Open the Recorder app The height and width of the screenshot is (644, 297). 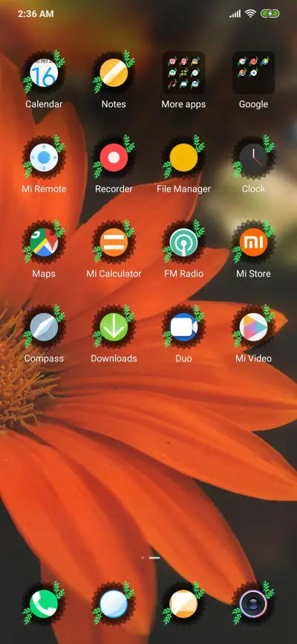tap(114, 158)
